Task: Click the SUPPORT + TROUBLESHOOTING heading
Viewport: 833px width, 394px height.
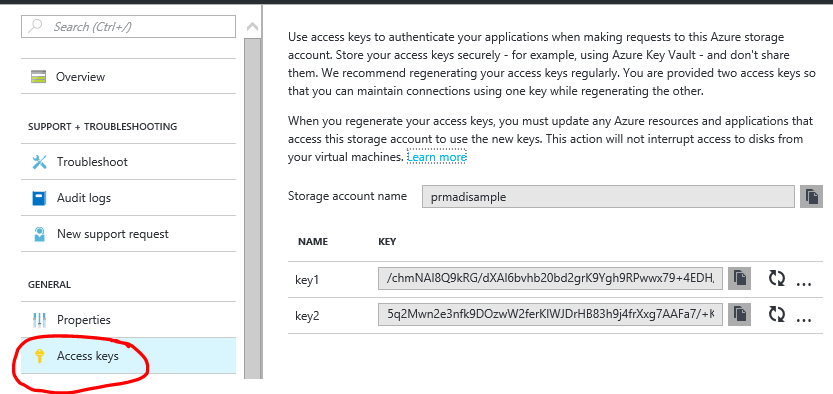Action: 103,127
